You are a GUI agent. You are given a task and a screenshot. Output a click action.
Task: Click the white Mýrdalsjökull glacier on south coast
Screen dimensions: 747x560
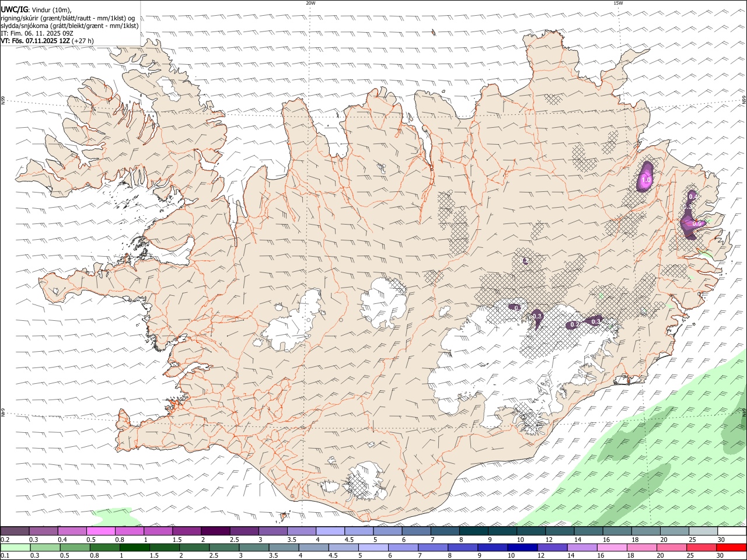(x=366, y=481)
